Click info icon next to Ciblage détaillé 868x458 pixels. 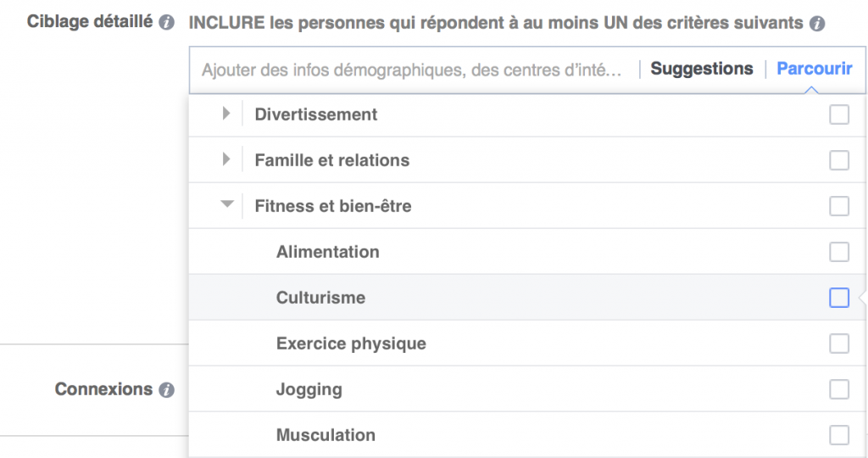[167, 23]
